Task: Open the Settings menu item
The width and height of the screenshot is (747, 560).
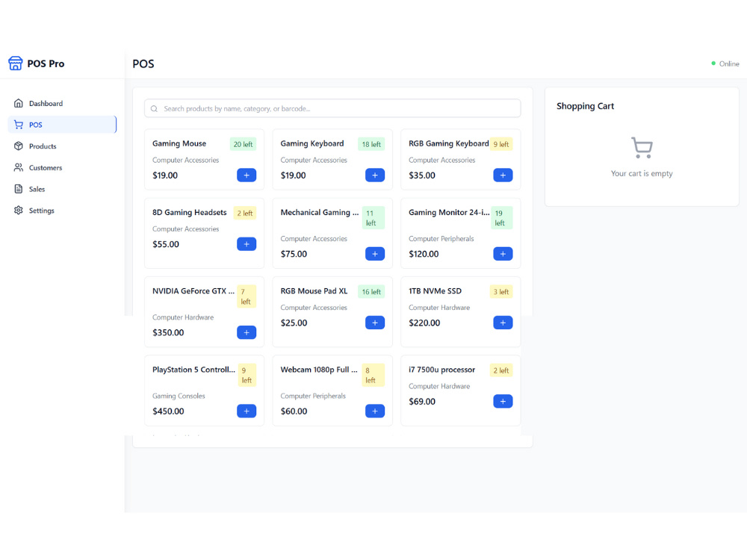Action: tap(63, 211)
